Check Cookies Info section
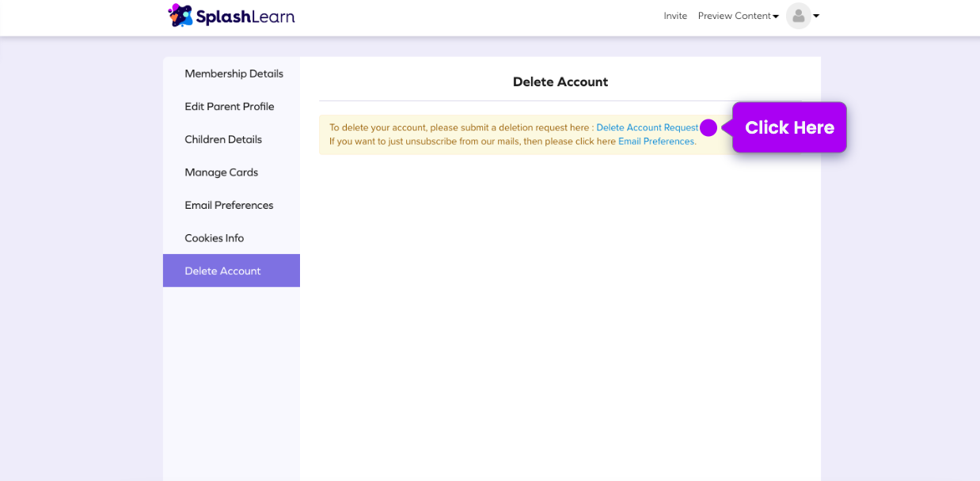 214,237
